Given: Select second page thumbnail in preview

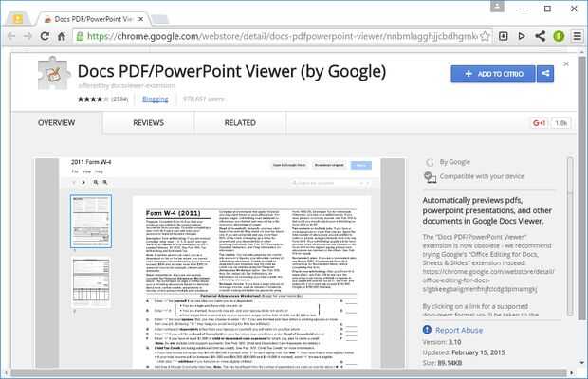Looking at the screenshot, I should pos(91,281).
